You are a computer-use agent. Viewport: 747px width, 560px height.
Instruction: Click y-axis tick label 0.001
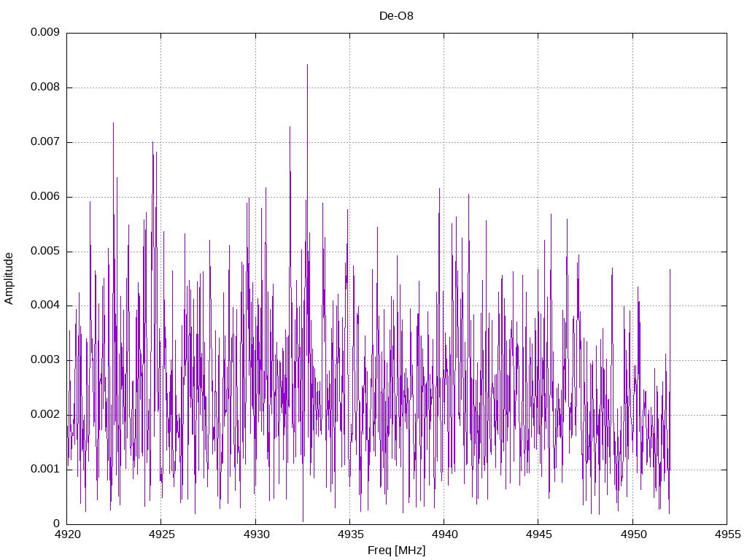[x=45, y=469]
